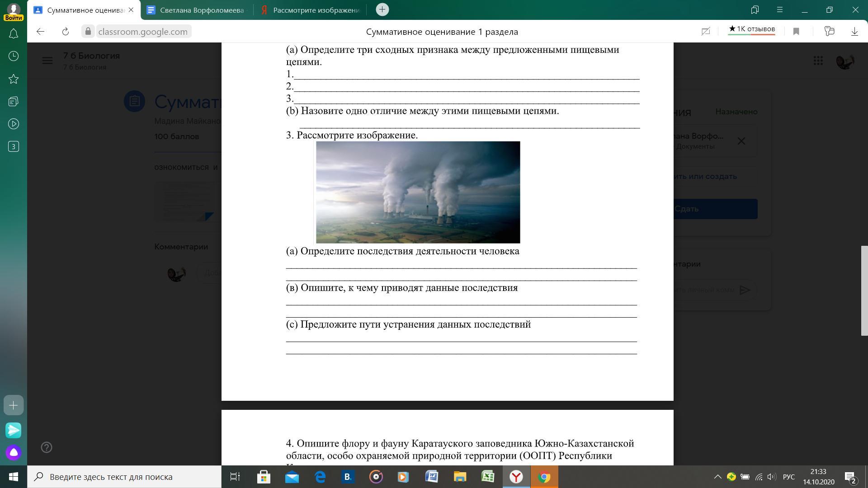
Task: Open browser downloads arrow icon
Action: [854, 31]
